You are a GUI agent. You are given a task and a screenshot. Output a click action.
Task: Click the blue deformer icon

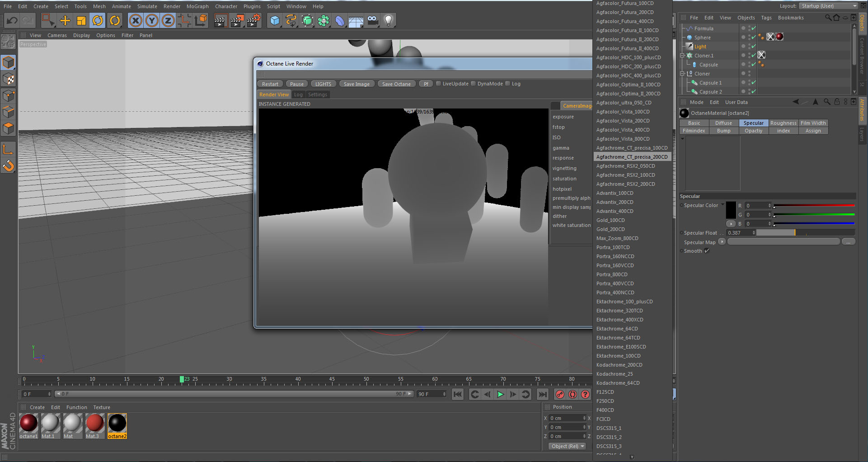[x=340, y=20]
